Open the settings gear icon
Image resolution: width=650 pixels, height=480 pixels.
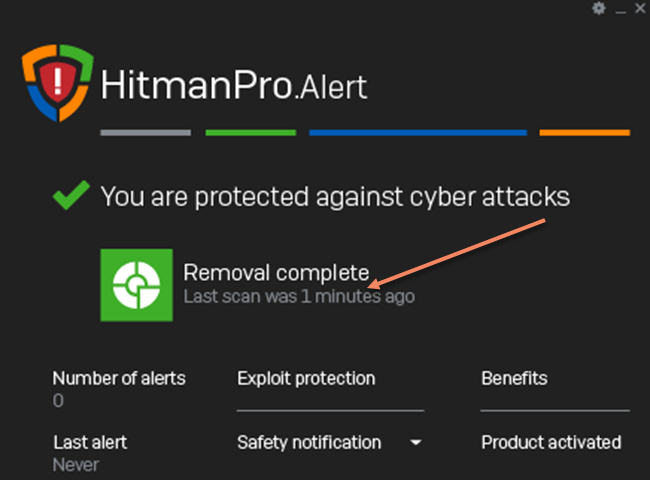pyautogui.click(x=598, y=8)
